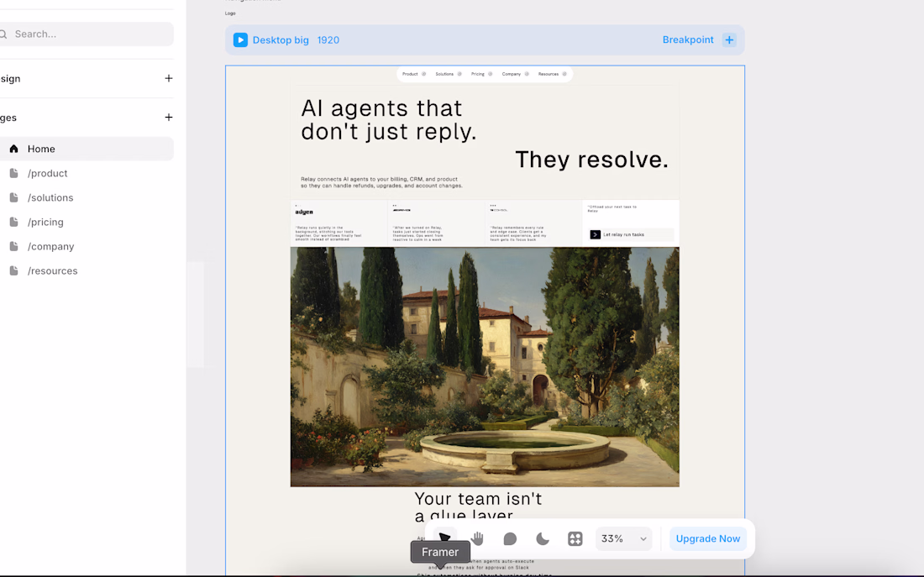Viewport: 924px width, 577px height.
Task: Select the cursor pointer tool
Action: pyautogui.click(x=445, y=538)
